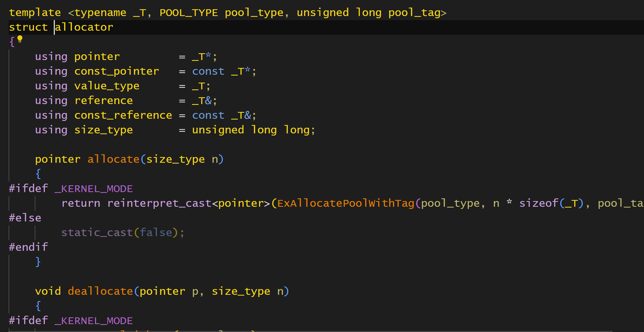Click the grayed-out static_cast text

(97, 233)
